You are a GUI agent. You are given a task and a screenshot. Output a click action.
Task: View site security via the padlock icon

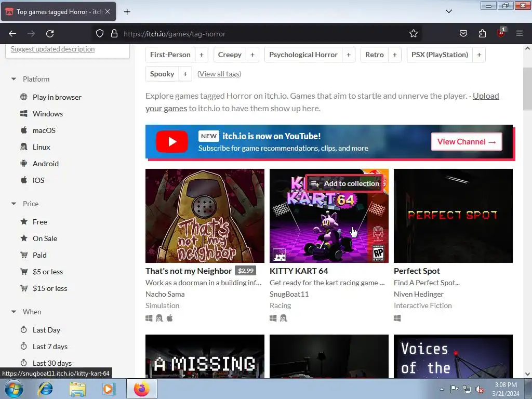click(114, 34)
